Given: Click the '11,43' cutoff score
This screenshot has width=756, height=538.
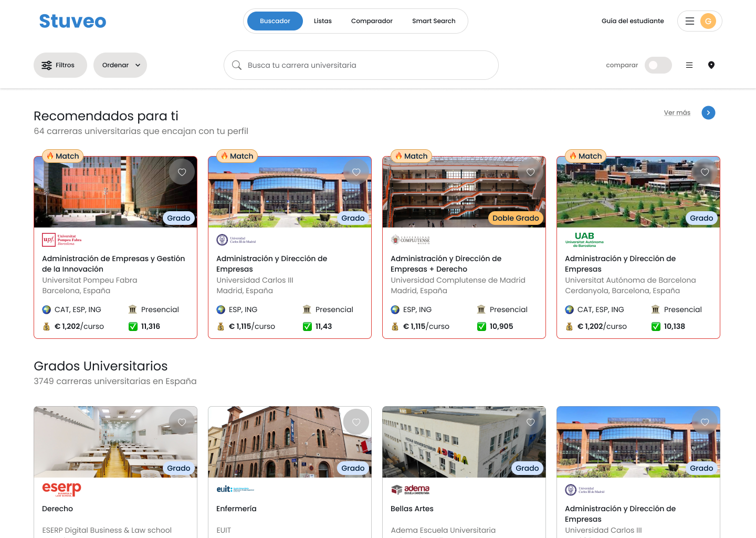Looking at the screenshot, I should (x=323, y=326).
